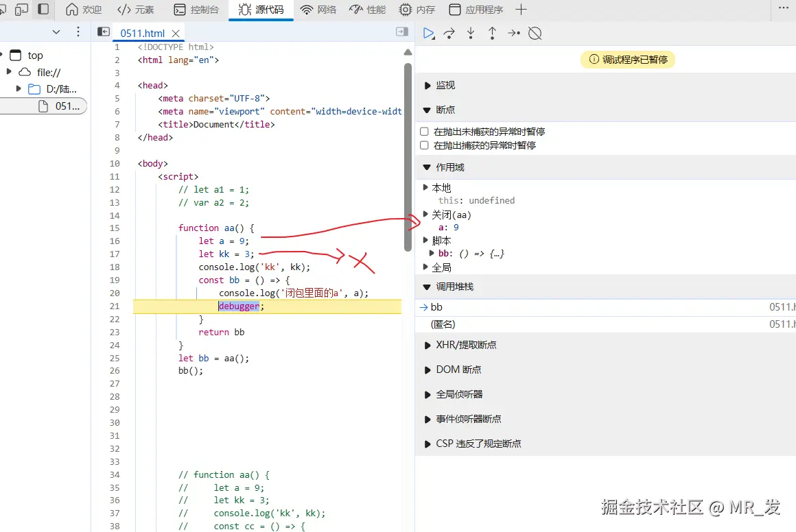This screenshot has width=796, height=532.
Task: Expand the 全局 global scope
Action: (x=425, y=267)
